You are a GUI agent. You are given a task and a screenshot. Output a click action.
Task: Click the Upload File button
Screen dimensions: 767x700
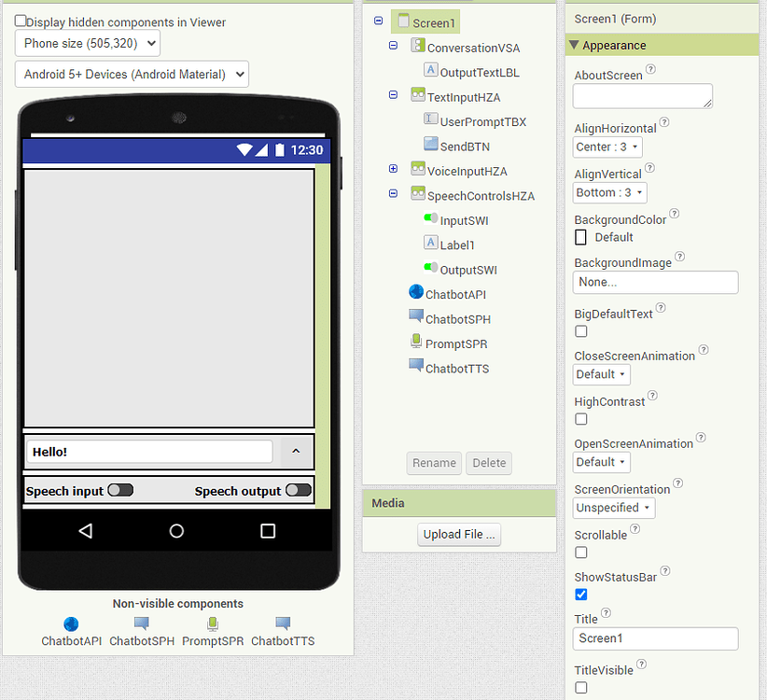(459, 535)
